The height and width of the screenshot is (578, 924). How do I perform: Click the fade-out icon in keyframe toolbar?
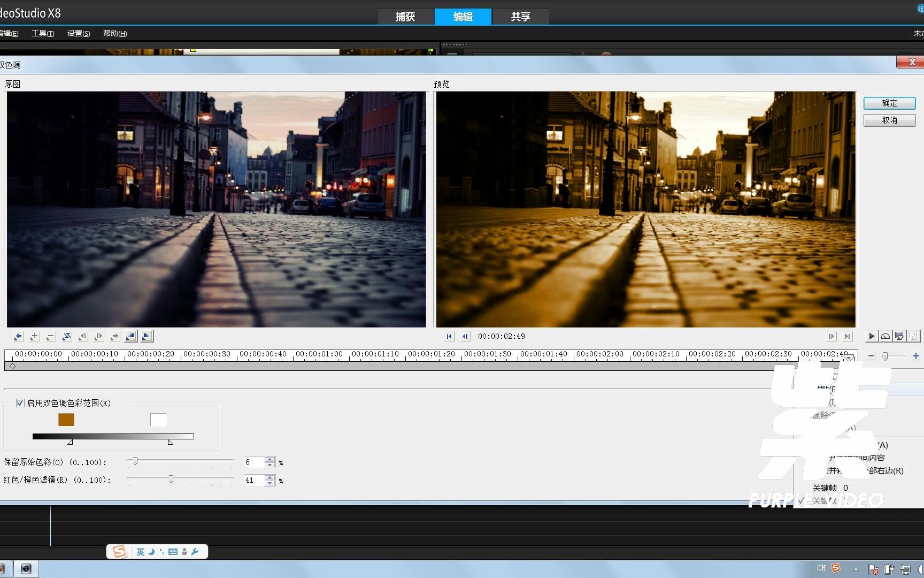[x=147, y=336]
